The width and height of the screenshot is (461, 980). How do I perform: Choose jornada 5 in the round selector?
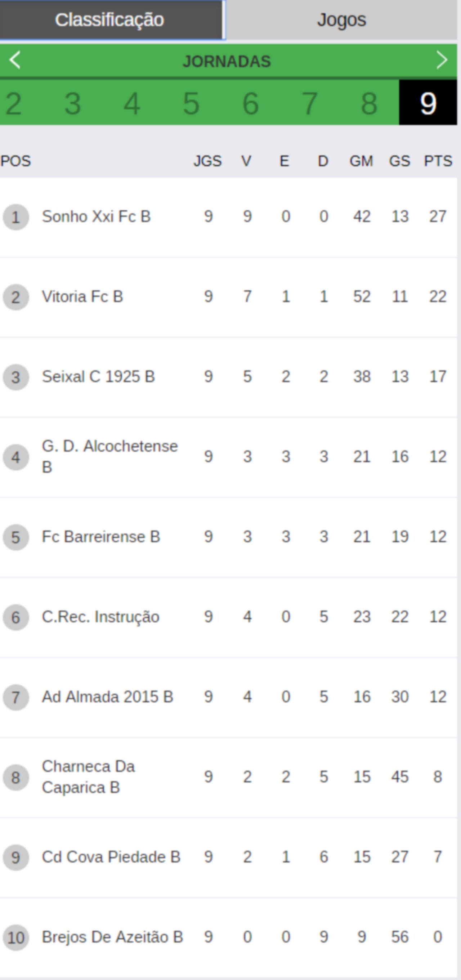coord(191,103)
